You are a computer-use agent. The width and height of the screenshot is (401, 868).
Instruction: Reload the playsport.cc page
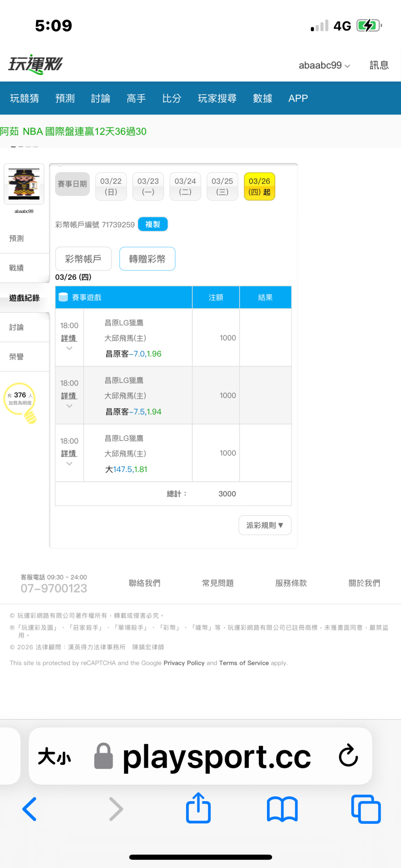[x=348, y=755]
